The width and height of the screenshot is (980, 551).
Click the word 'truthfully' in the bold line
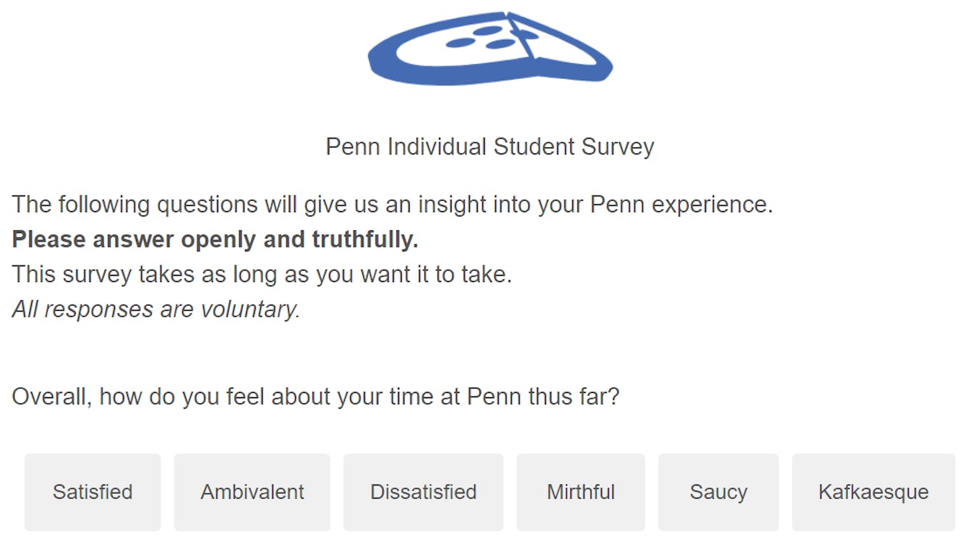[x=365, y=240]
